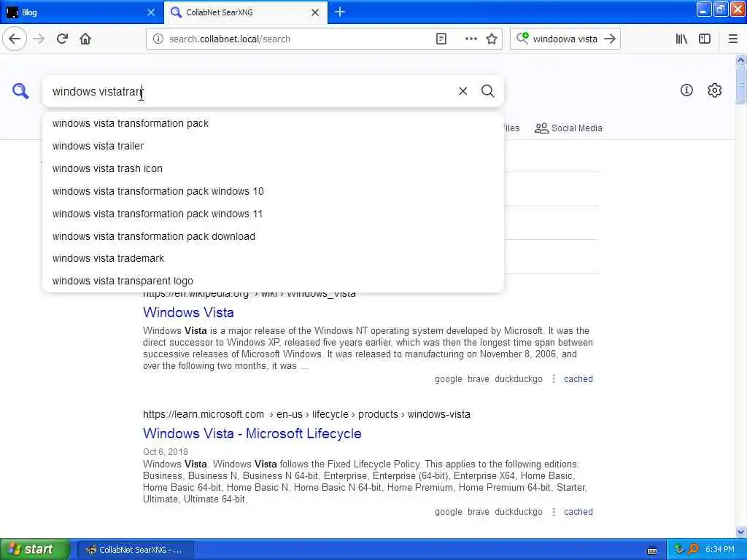Click the forward navigation arrow
The height and width of the screenshot is (560, 747).
click(39, 39)
